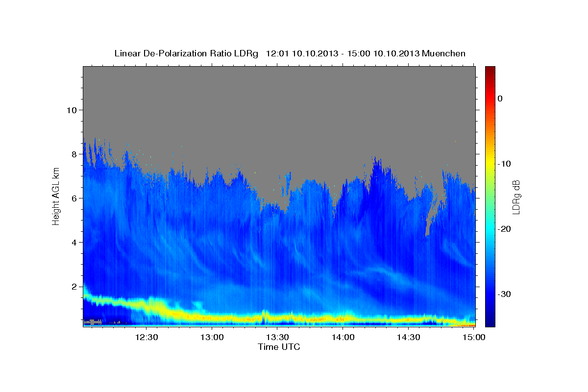Select the 12:30 time tick label
Viewport: 588px width, 392px height.
147,338
